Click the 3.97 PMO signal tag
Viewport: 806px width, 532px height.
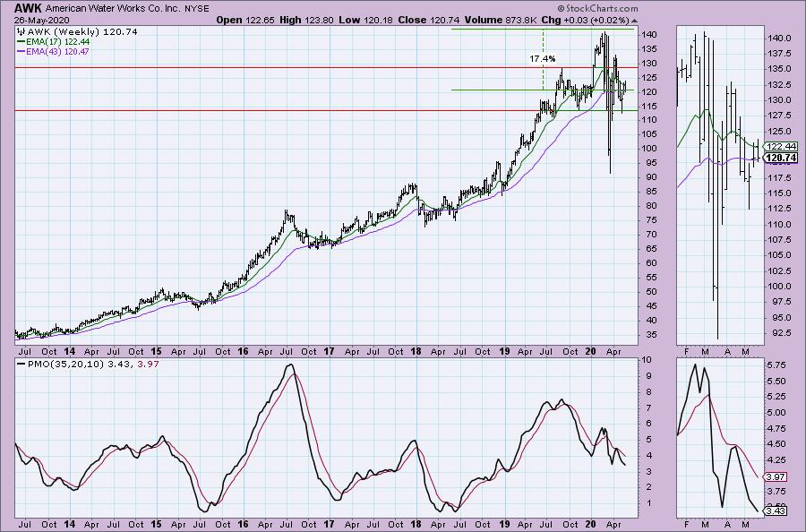[774, 477]
